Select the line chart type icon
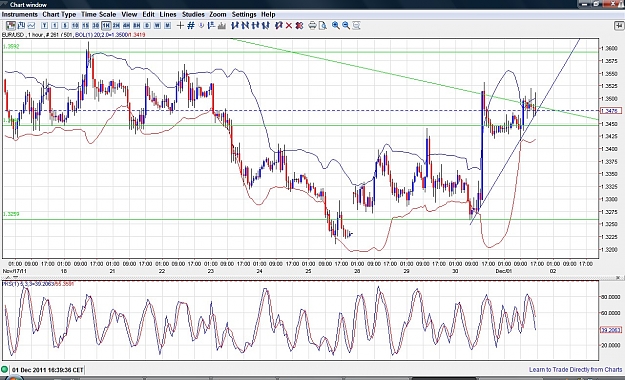Screen dimensions: 625x380 pyautogui.click(x=31, y=26)
